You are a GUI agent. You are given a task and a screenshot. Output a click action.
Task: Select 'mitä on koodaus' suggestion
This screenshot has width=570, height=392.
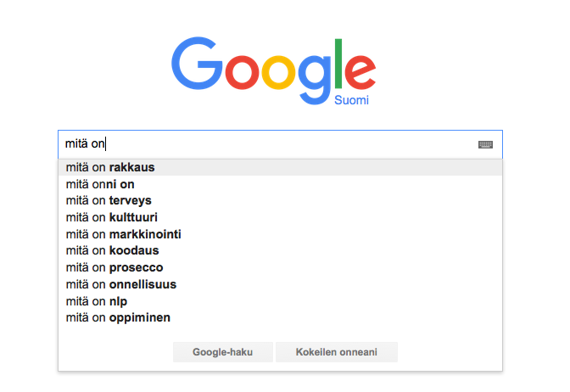[280, 250]
